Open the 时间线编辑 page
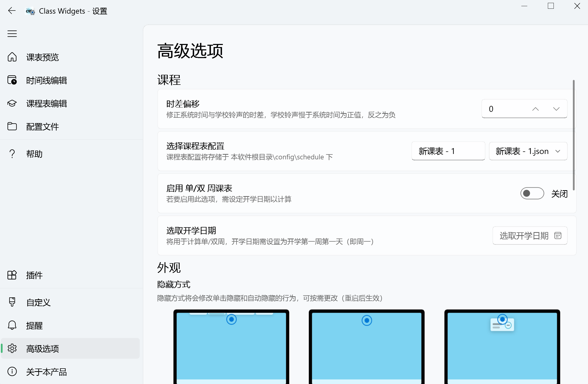This screenshot has width=588, height=384. pyautogui.click(x=70, y=80)
